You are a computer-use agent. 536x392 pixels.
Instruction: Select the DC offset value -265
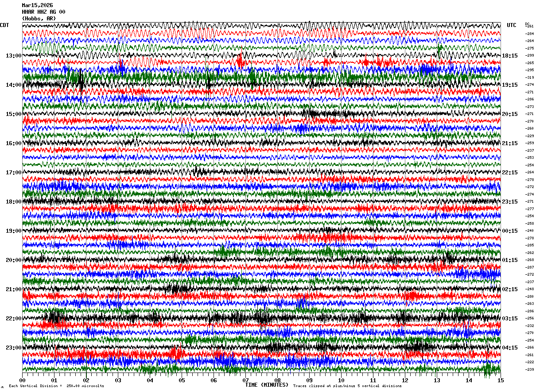click(x=529, y=63)
